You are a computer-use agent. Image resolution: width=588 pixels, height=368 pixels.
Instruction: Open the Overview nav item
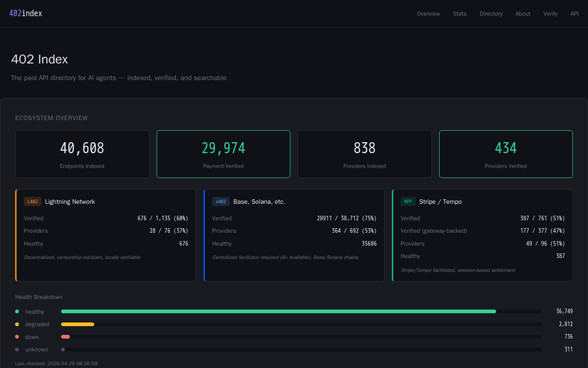click(429, 14)
